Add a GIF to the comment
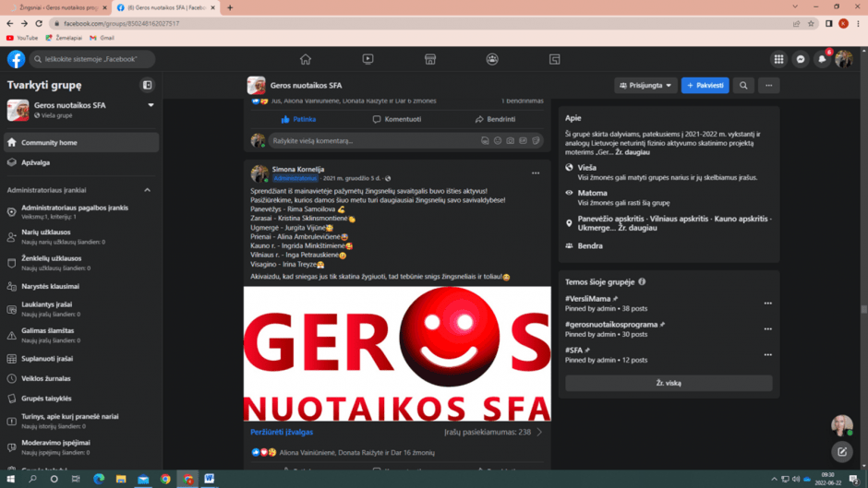The image size is (868, 488). click(x=524, y=141)
